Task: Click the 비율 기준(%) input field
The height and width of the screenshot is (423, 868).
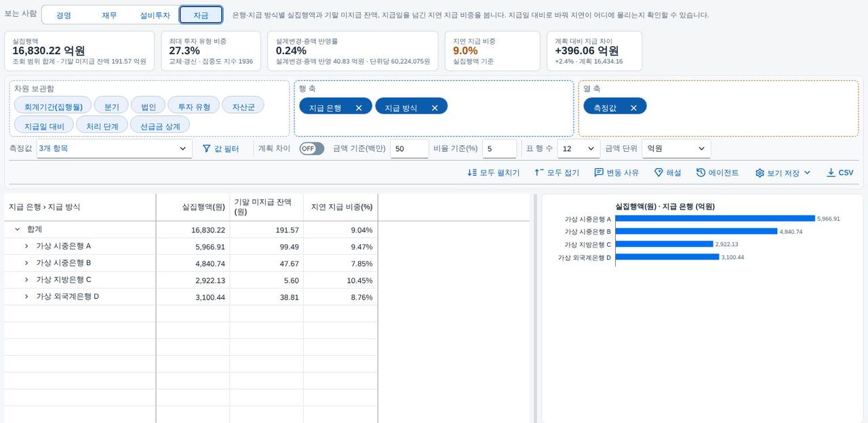Action: click(x=500, y=148)
